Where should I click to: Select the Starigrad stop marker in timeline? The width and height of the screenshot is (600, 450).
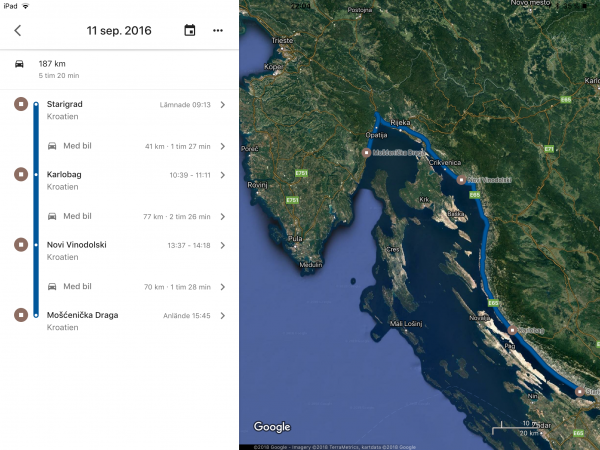coord(20,104)
